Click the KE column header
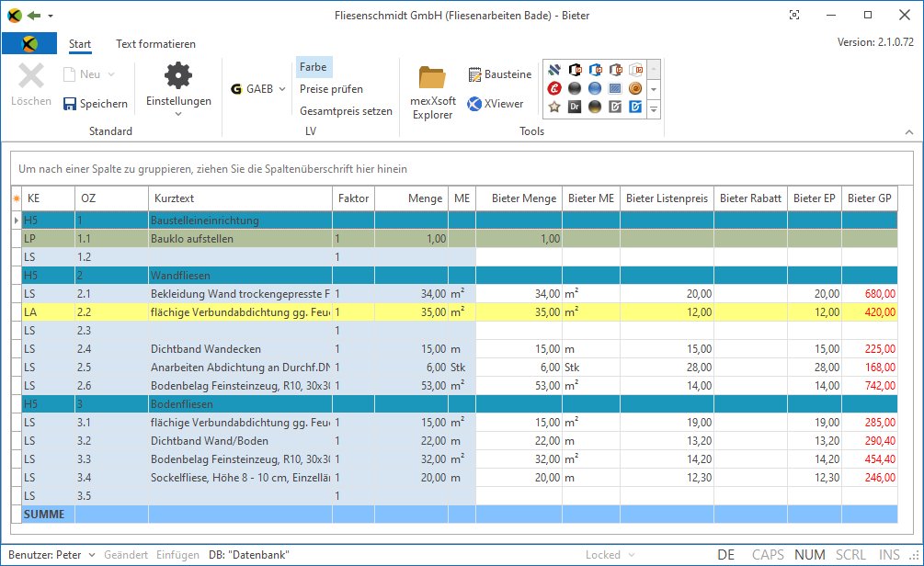The width and height of the screenshot is (924, 566). coord(49,198)
